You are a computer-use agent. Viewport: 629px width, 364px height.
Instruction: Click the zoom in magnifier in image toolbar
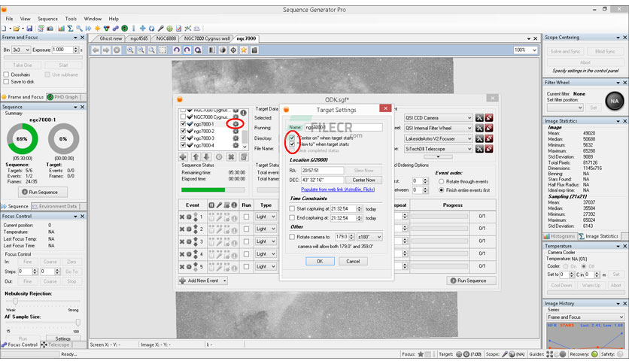click(x=131, y=50)
